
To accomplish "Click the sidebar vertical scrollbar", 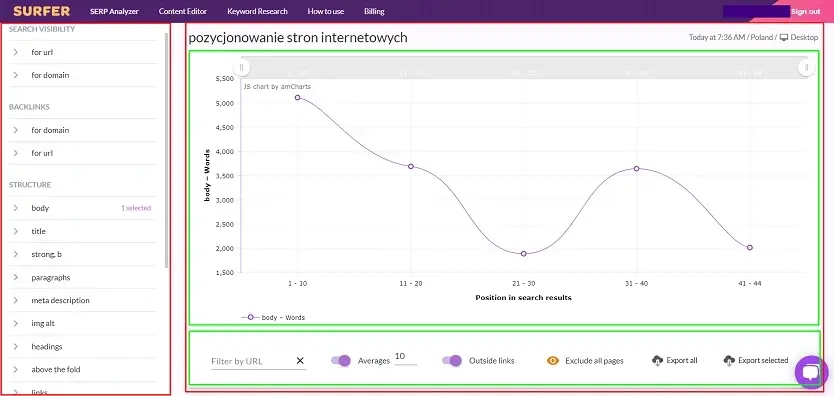I will pos(166,149).
